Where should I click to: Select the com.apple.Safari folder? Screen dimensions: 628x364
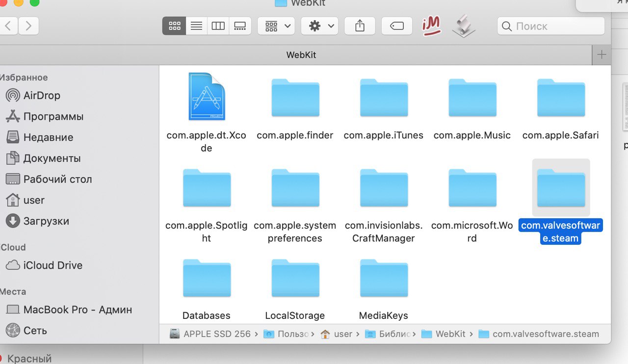561,98
